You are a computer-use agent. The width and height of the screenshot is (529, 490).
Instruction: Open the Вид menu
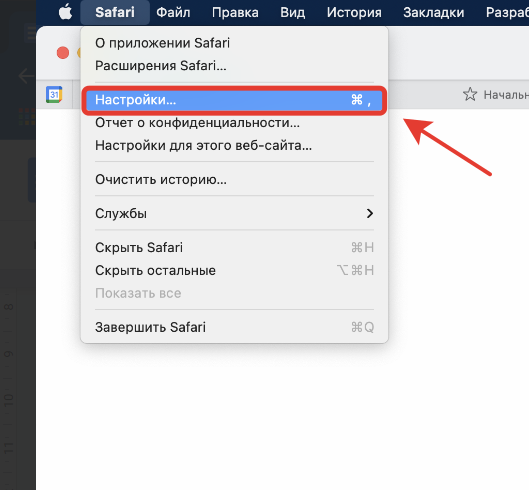[293, 12]
